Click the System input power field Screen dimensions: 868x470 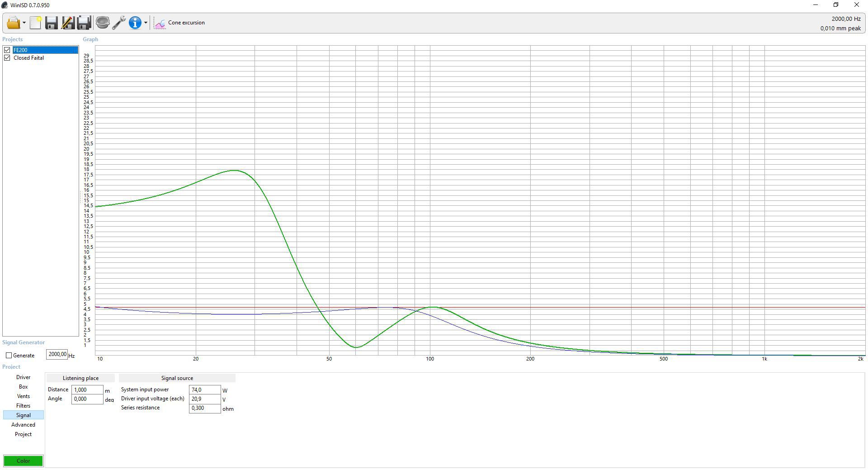click(204, 390)
